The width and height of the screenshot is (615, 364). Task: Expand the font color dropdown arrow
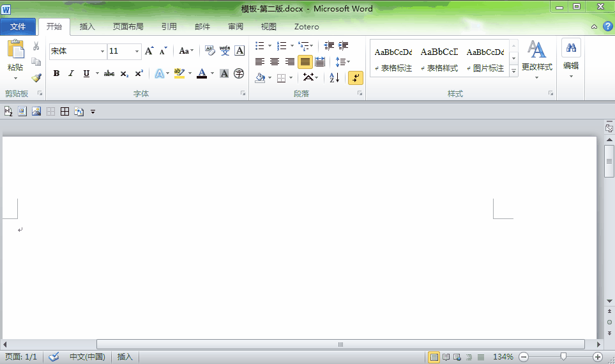[x=212, y=73]
